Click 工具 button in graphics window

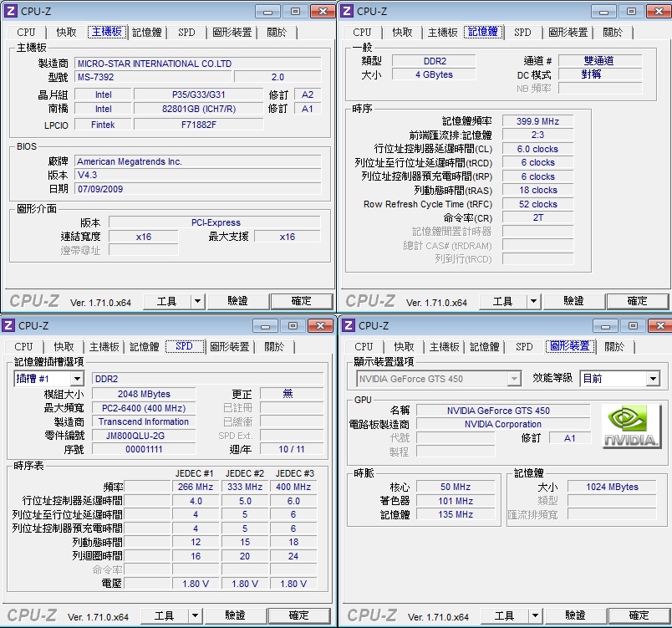[505, 616]
